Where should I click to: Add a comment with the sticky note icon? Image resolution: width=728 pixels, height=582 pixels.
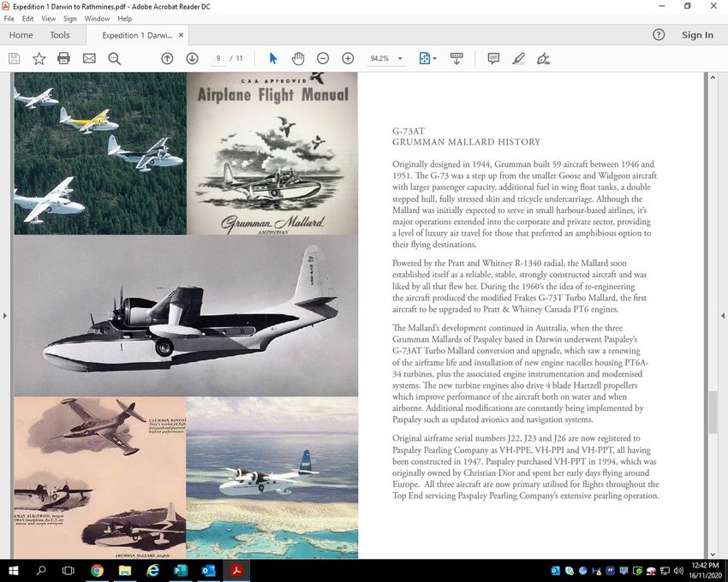493,58
